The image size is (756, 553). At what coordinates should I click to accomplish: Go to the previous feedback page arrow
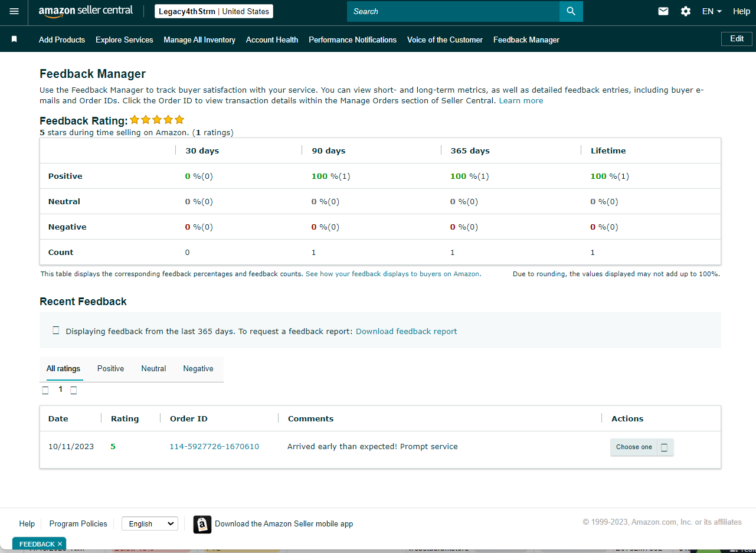tap(45, 390)
